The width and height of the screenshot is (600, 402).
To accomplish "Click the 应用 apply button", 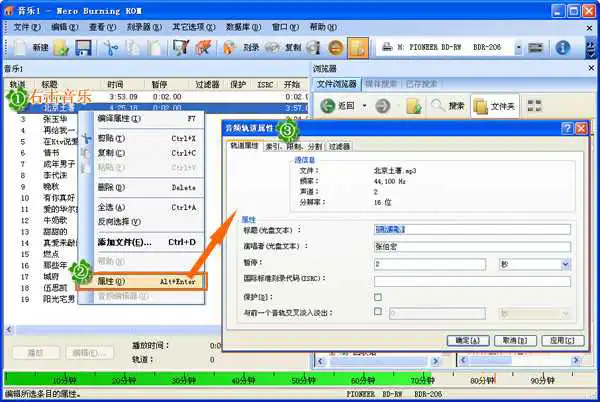I will (x=562, y=340).
